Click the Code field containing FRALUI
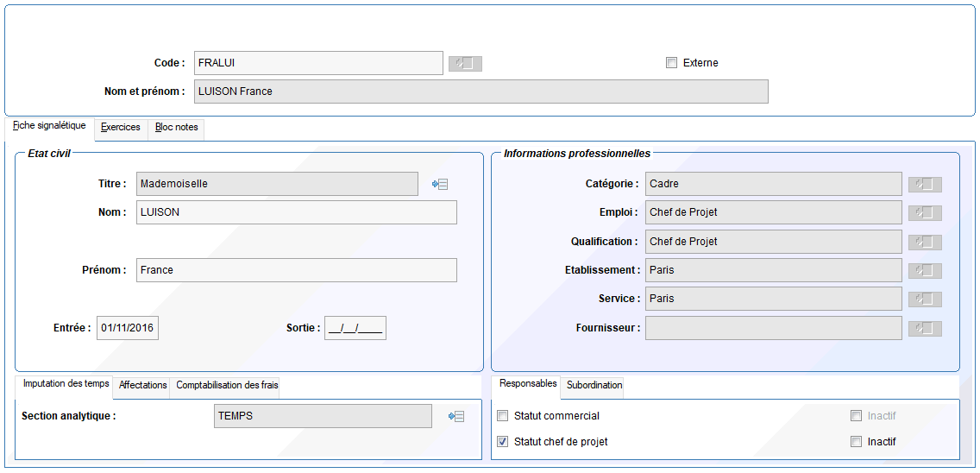 point(318,62)
